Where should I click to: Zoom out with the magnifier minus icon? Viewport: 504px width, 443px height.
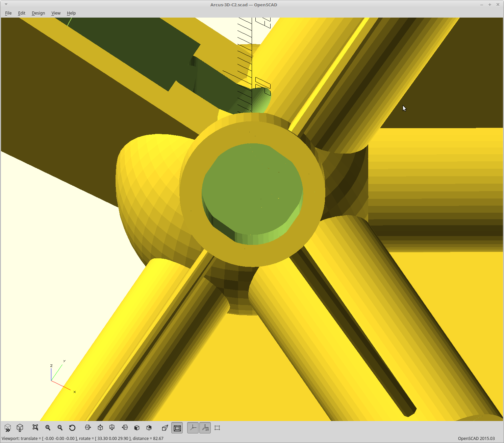(60, 427)
